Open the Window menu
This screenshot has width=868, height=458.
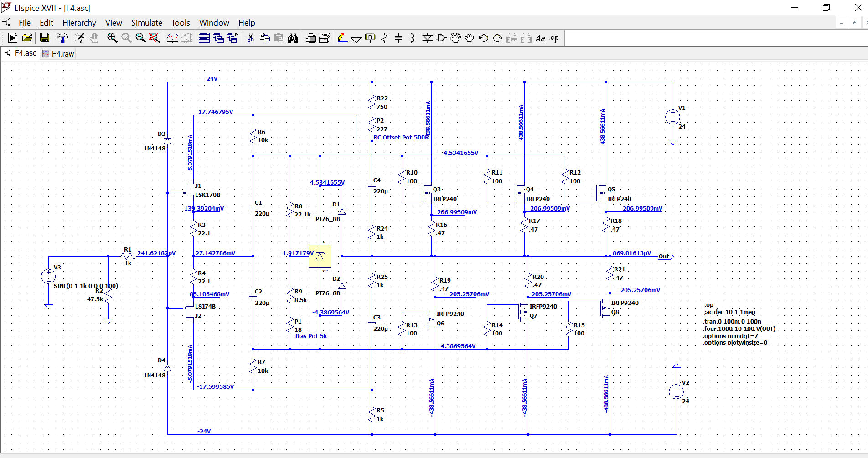(x=214, y=23)
